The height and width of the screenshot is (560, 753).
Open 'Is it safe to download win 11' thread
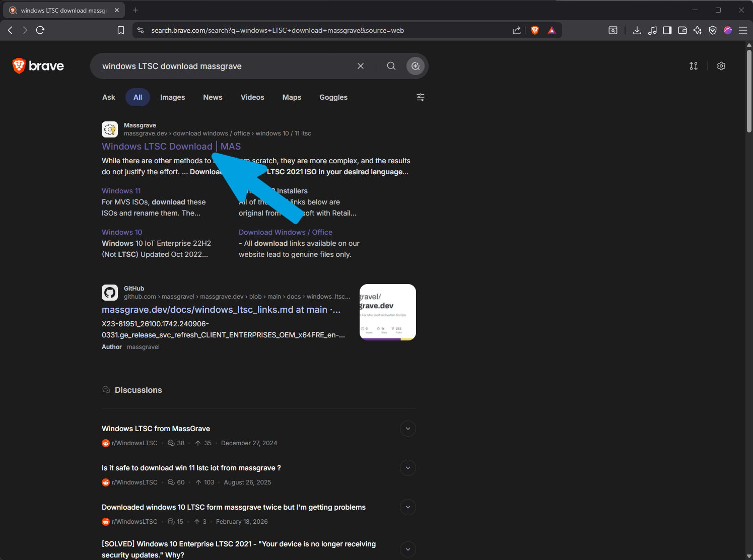[191, 468]
